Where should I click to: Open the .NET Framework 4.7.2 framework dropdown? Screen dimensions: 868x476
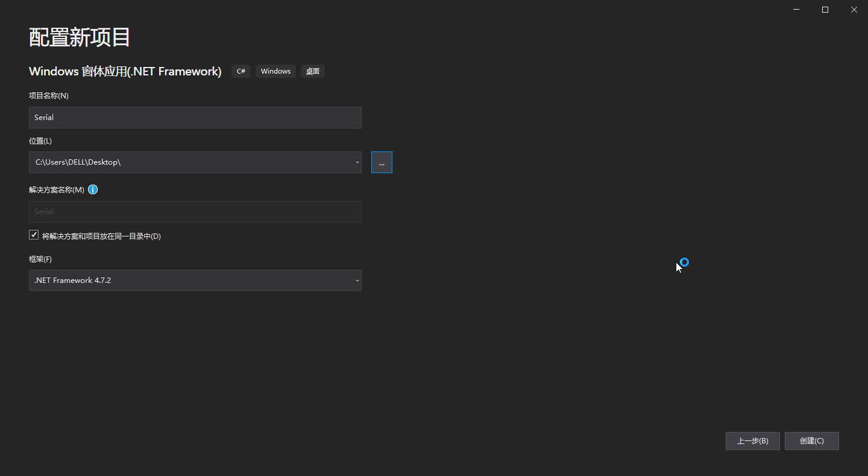[195, 280]
